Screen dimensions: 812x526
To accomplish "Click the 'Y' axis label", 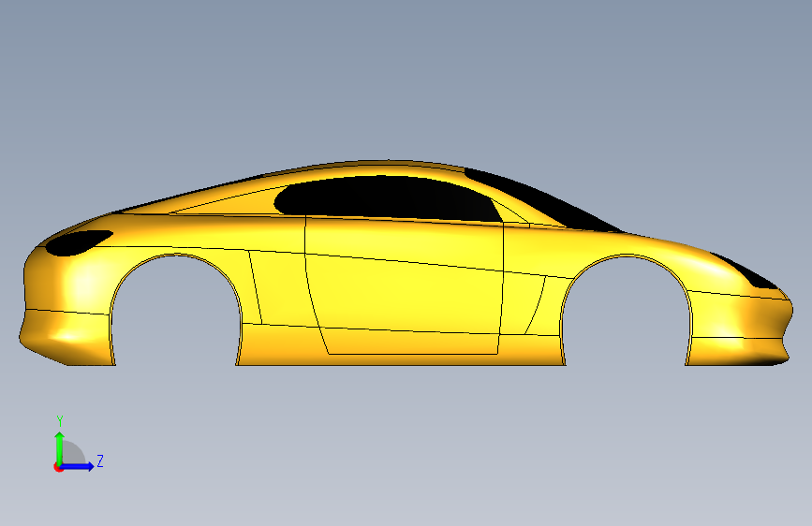I will click(x=60, y=421).
